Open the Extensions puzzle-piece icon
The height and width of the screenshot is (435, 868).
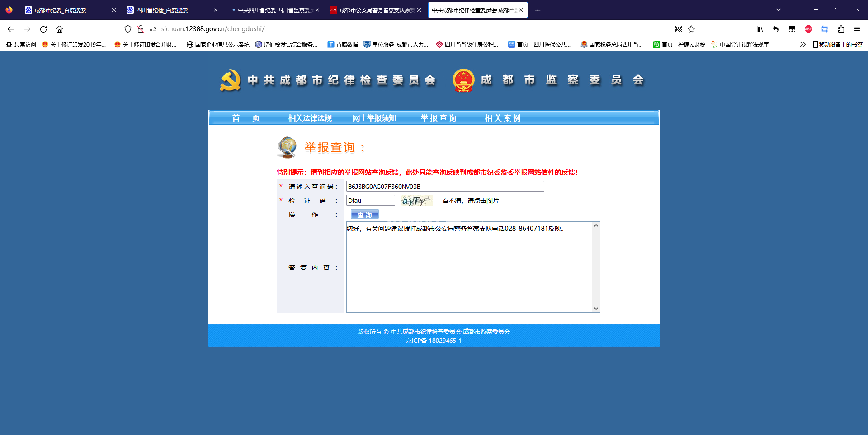841,29
